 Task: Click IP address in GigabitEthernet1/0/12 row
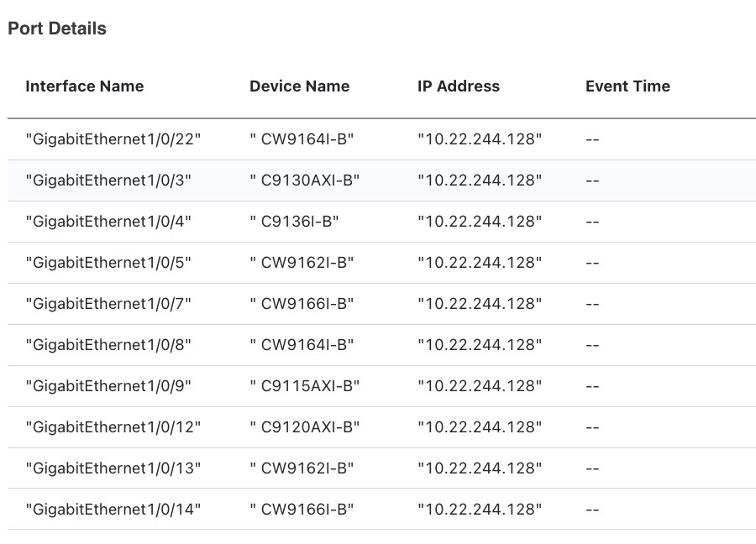[x=480, y=427]
